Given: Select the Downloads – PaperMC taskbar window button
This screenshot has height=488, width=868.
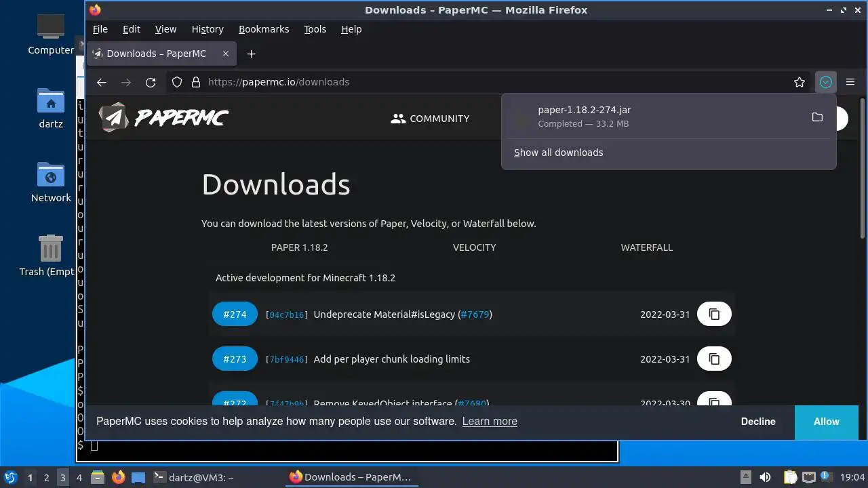Looking at the screenshot, I should coord(351,477).
